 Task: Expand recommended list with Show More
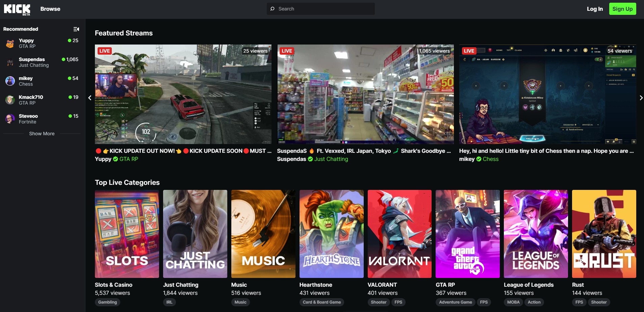point(42,134)
